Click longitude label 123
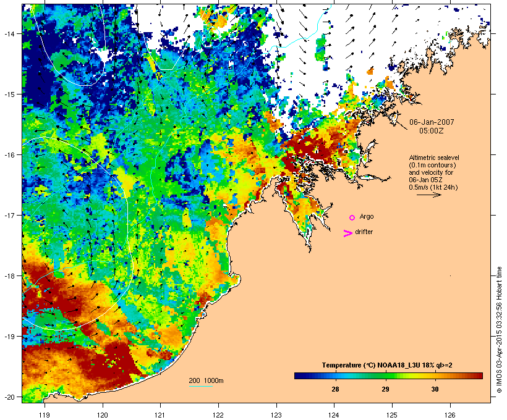Image resolution: width=507 pixels, height=420 pixels. tap(276, 415)
